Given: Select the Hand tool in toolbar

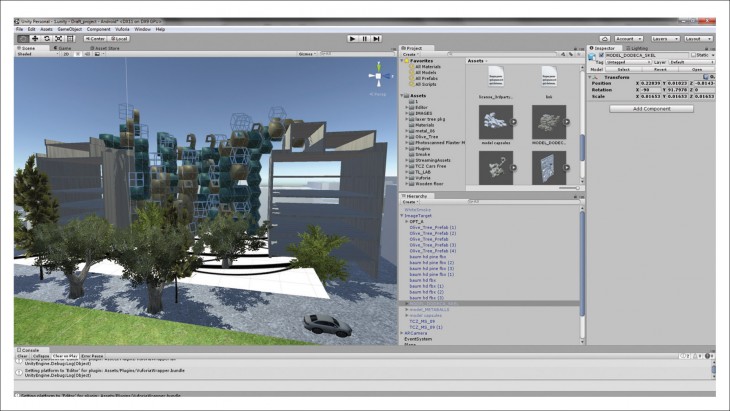Looking at the screenshot, I should pyautogui.click(x=22, y=38).
